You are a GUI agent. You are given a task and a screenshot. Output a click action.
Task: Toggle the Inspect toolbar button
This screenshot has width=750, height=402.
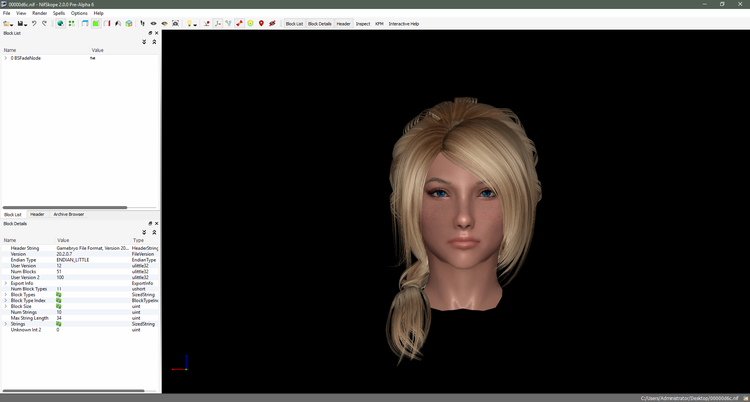click(363, 23)
